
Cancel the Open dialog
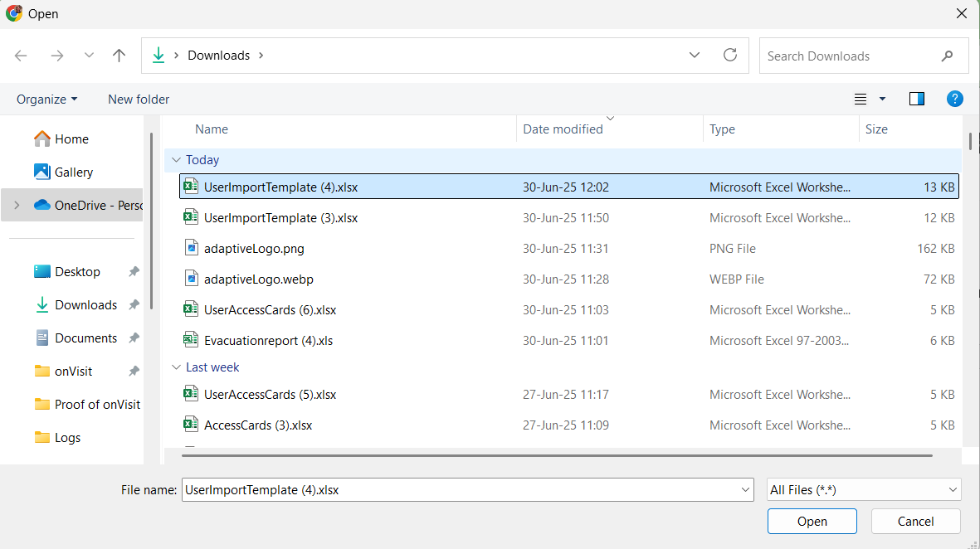tap(915, 521)
